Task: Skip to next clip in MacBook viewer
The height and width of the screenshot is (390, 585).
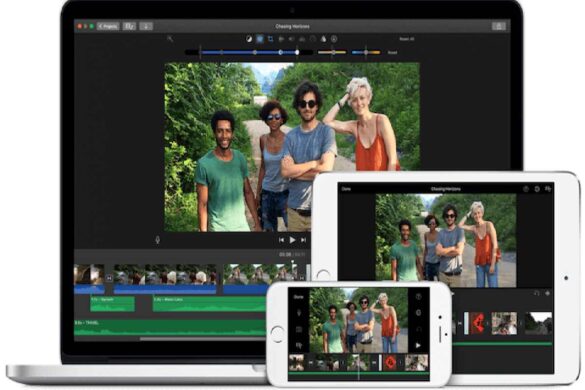Action: point(303,240)
